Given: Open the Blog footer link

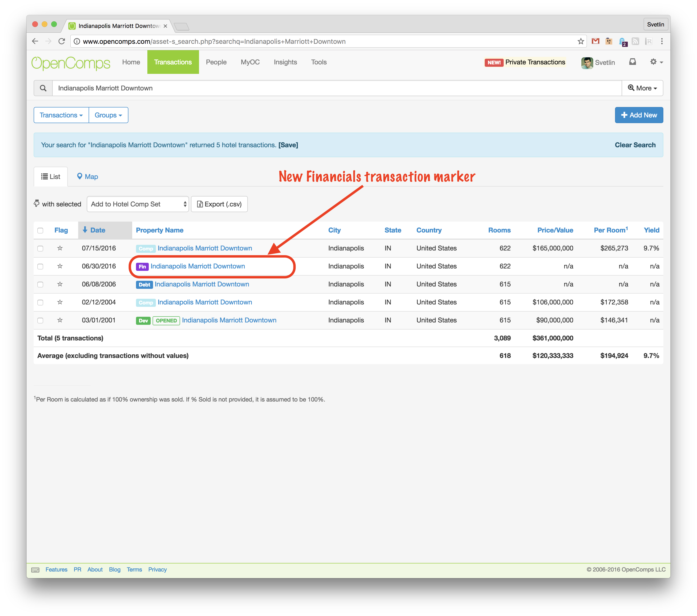Looking at the screenshot, I should click(115, 570).
